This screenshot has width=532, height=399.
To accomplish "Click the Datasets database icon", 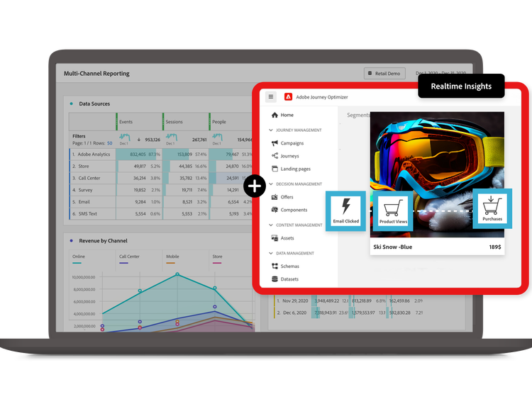I will click(x=275, y=279).
